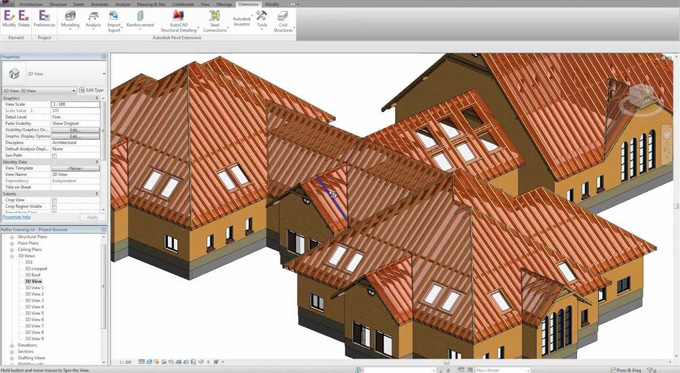
Task: Open the Autodesk Inventor tool
Action: 242,22
